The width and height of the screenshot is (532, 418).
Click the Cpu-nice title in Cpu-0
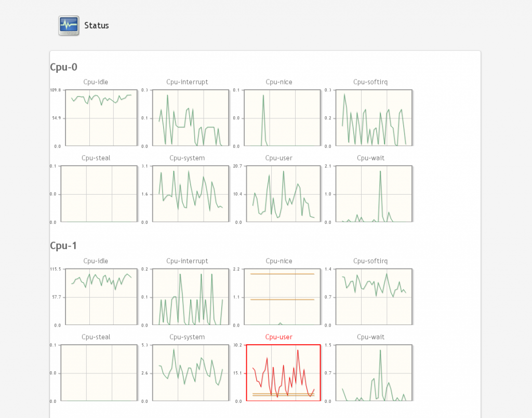(x=279, y=82)
